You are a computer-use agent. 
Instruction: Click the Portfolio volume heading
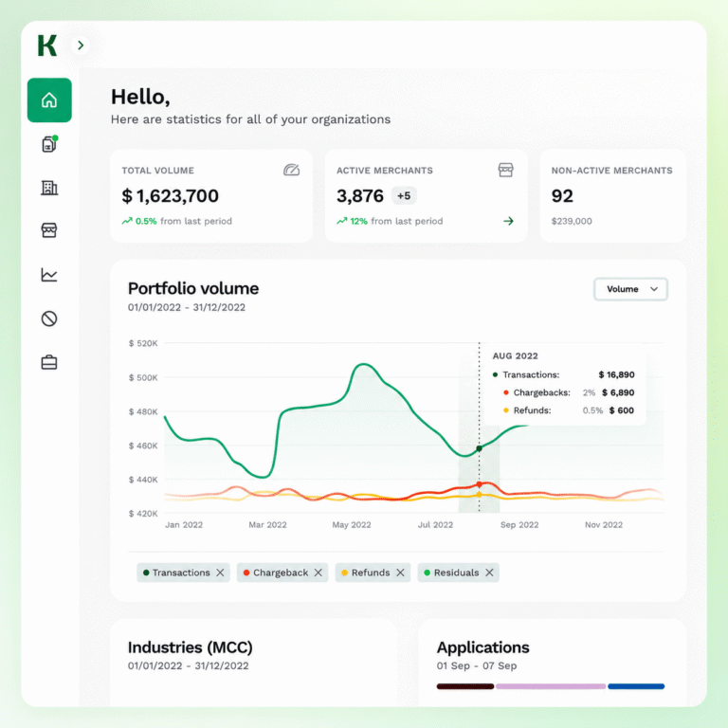click(193, 288)
